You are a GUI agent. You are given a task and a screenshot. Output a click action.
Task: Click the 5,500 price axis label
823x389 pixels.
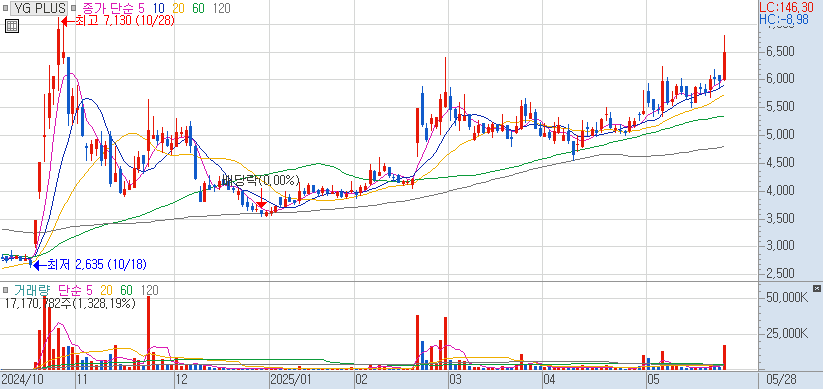click(780, 107)
